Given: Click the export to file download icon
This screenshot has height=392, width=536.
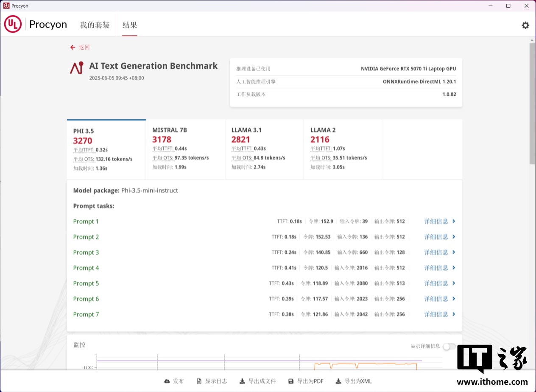Looking at the screenshot, I should tap(242, 381).
